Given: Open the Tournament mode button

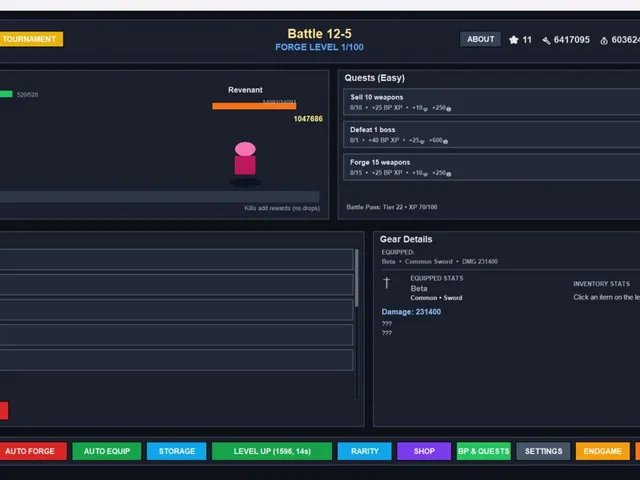Looking at the screenshot, I should coord(31,39).
